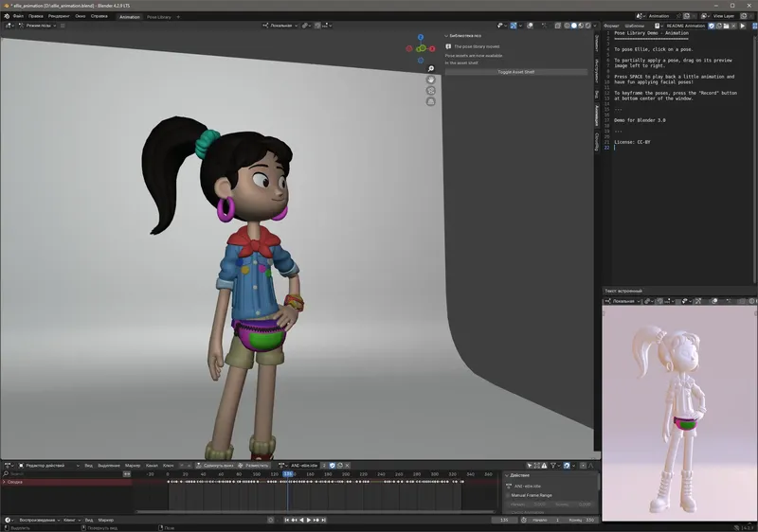Click the current frame number field

click(x=504, y=520)
